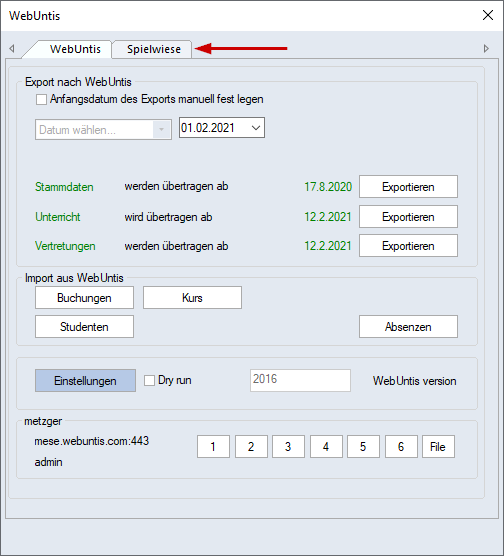Import Studenten from WebUntis
This screenshot has width=504, height=556.
(x=84, y=327)
